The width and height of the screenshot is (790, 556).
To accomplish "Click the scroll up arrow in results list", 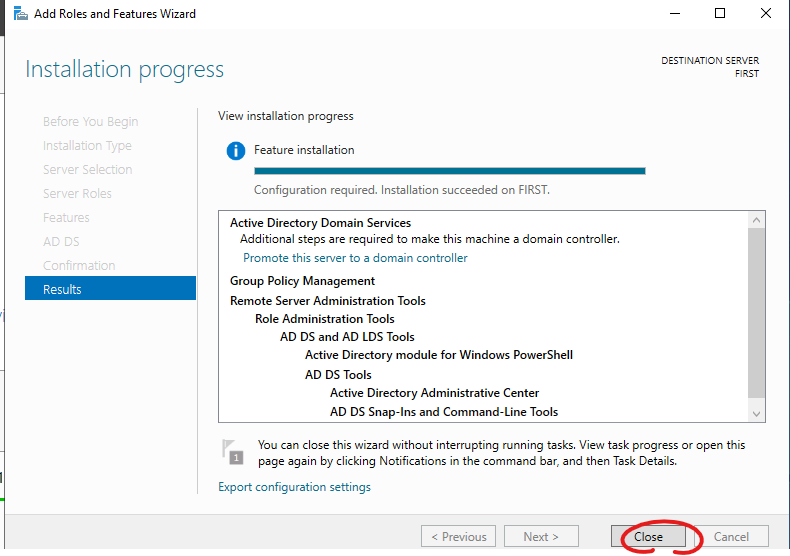I will (756, 220).
